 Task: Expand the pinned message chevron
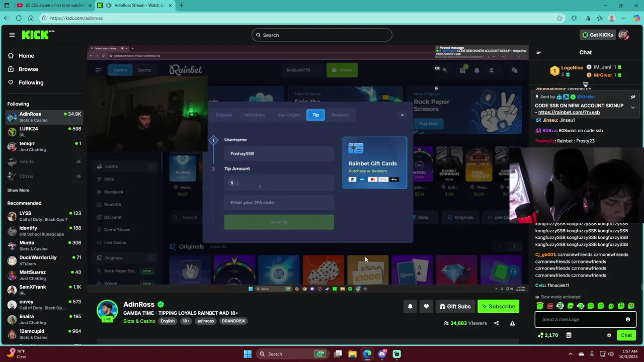click(633, 108)
